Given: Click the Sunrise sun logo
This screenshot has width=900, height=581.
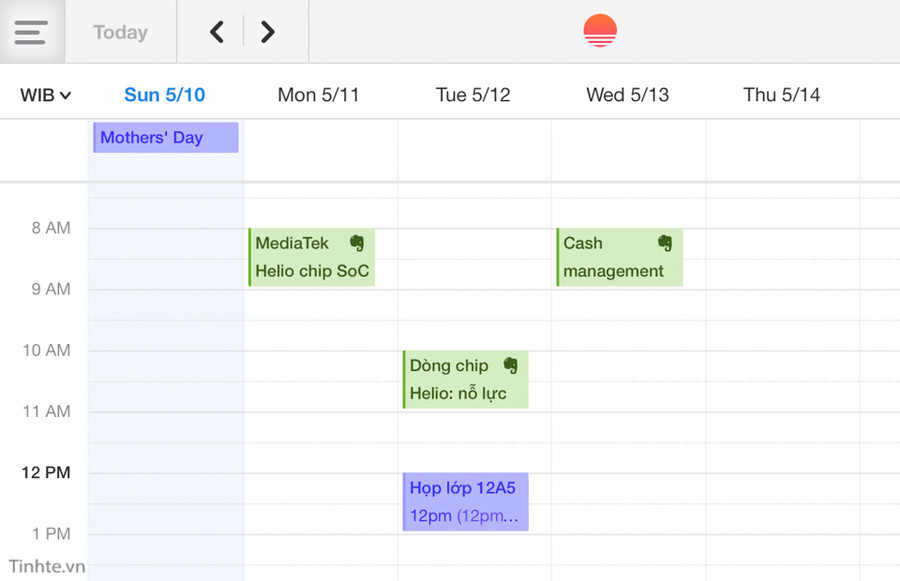Looking at the screenshot, I should pyautogui.click(x=599, y=30).
